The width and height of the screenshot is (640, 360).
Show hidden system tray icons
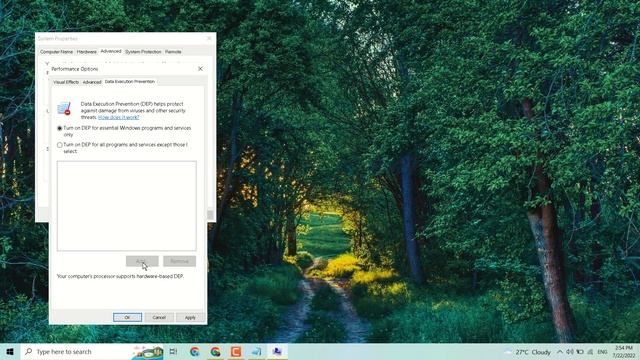click(560, 352)
